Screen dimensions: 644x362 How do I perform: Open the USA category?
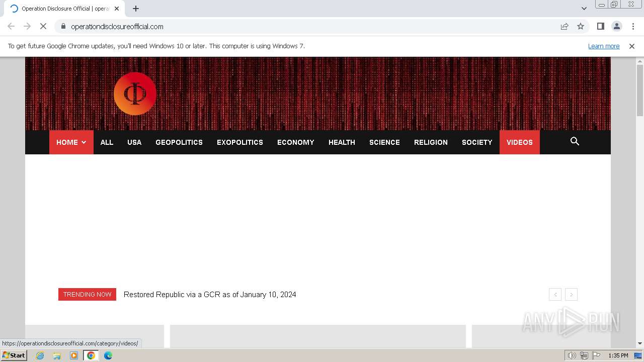[x=134, y=142]
